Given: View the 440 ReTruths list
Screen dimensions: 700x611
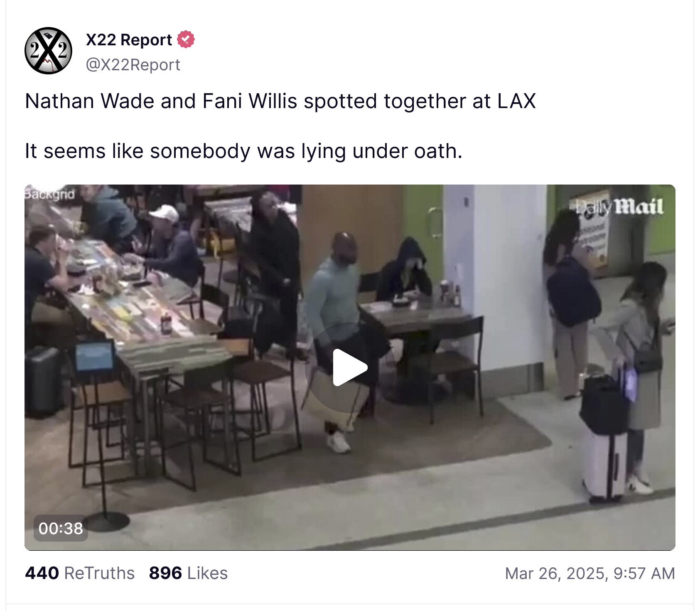Looking at the screenshot, I should coord(80,573).
